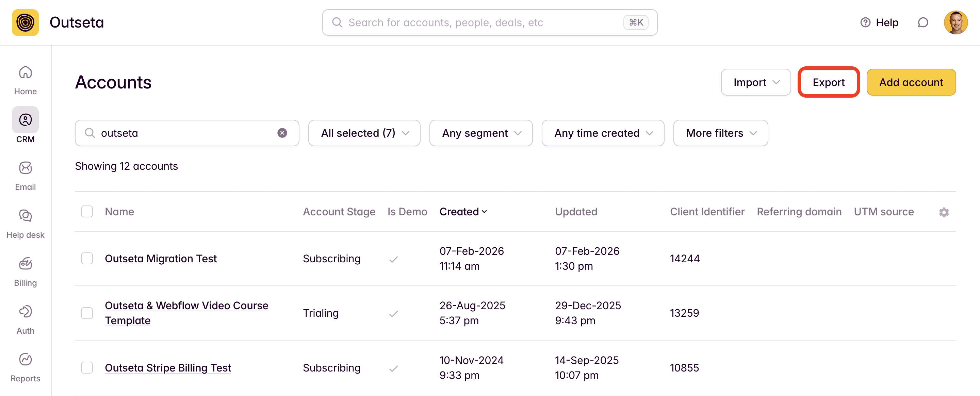Expand the All selected (7) dropdown
Screen dimensions: 980x396
coord(364,133)
